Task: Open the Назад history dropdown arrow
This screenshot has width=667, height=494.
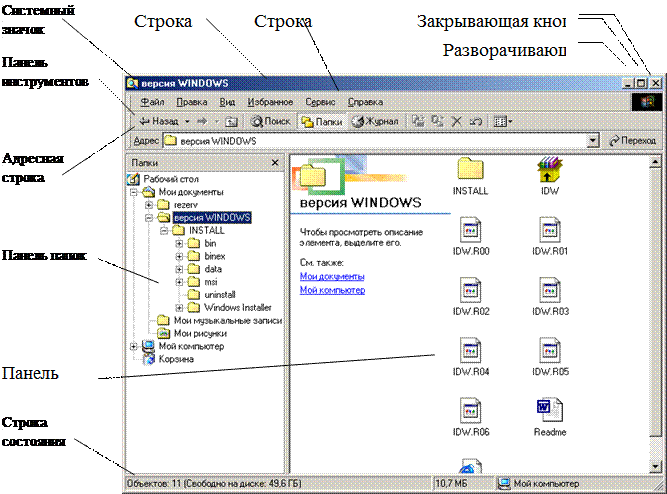Action: pyautogui.click(x=187, y=122)
